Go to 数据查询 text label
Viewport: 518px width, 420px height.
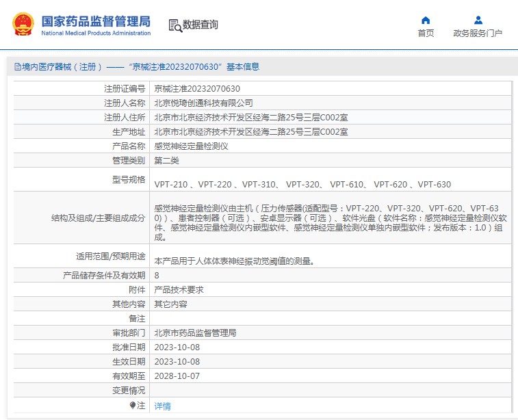(x=200, y=25)
